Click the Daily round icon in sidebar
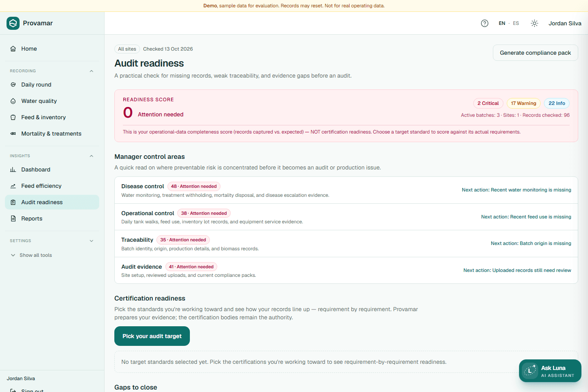This screenshot has width=588, height=392. pos(13,85)
